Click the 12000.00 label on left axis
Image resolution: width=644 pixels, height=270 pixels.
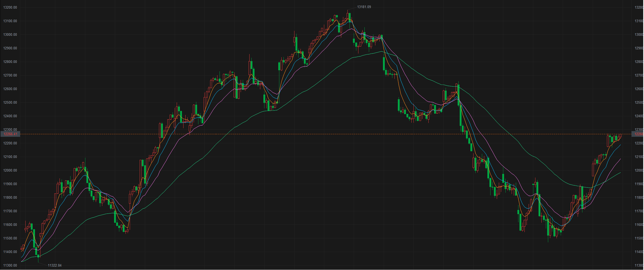(x=10, y=170)
